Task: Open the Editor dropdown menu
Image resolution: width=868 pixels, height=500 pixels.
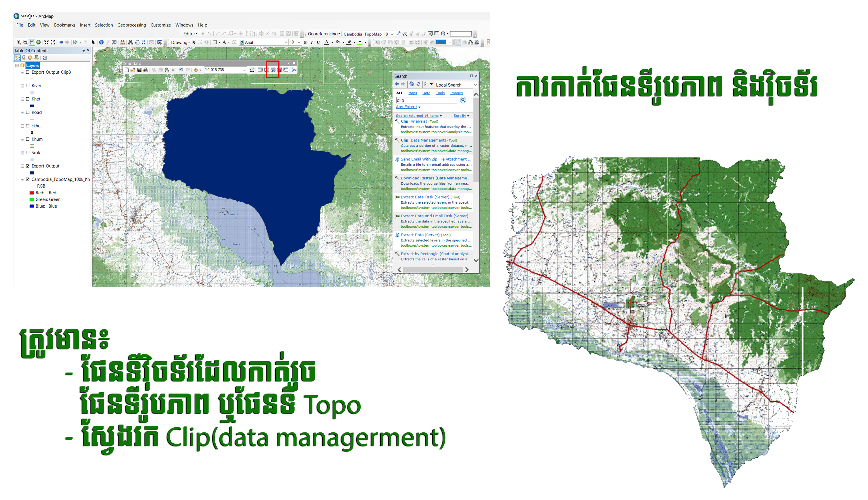Action: [x=190, y=34]
